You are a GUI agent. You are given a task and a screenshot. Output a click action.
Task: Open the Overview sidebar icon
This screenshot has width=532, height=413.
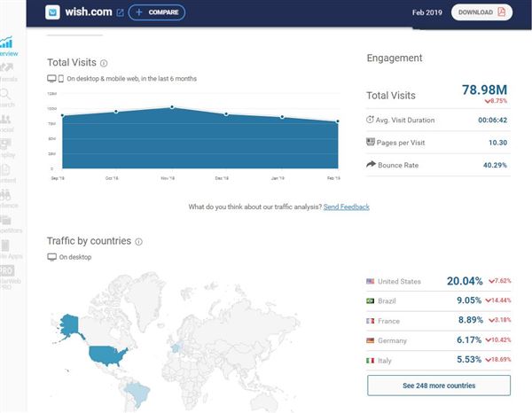[7, 46]
